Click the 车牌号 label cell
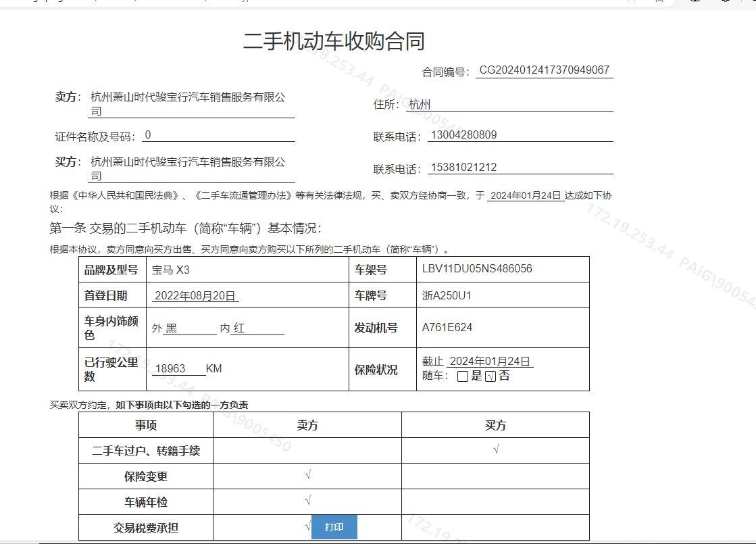Viewport: 756px width, 544px height. click(383, 295)
